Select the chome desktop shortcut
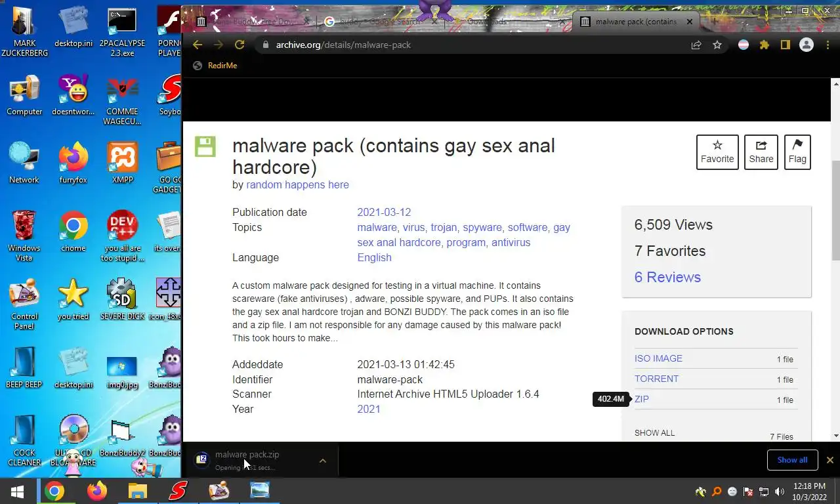Viewport: 840px width, 504px height. coord(73,231)
